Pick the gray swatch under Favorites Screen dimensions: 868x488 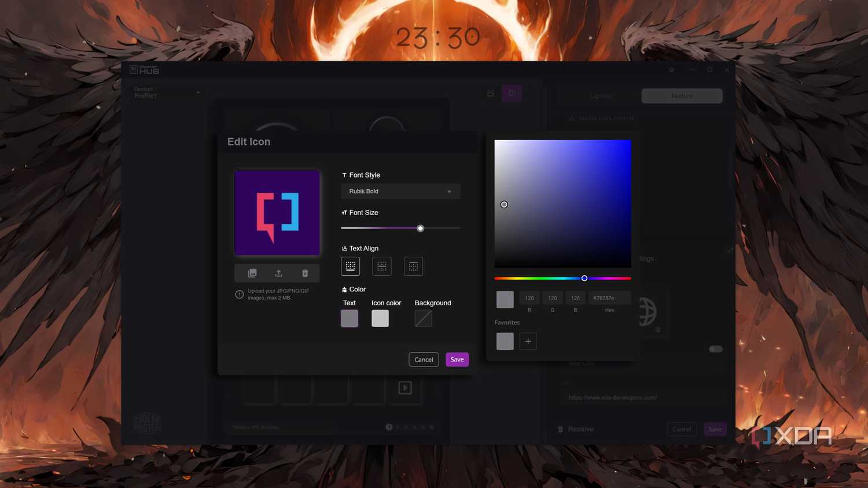tap(505, 341)
